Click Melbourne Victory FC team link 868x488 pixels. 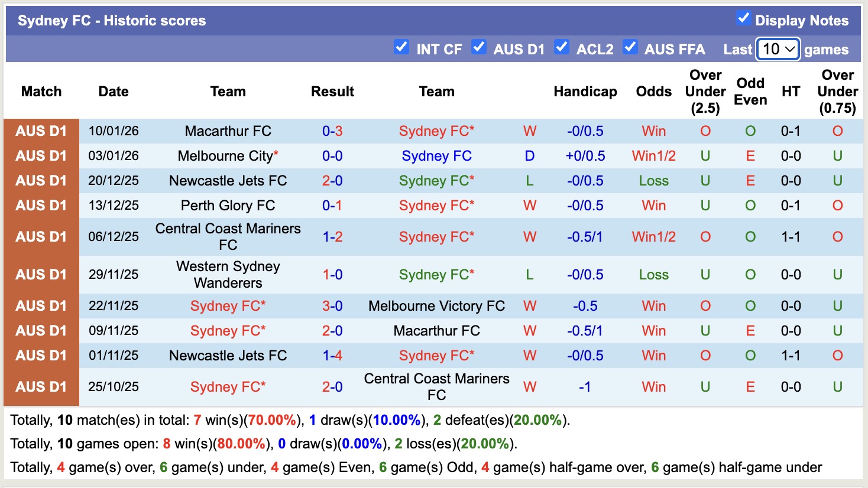point(436,306)
